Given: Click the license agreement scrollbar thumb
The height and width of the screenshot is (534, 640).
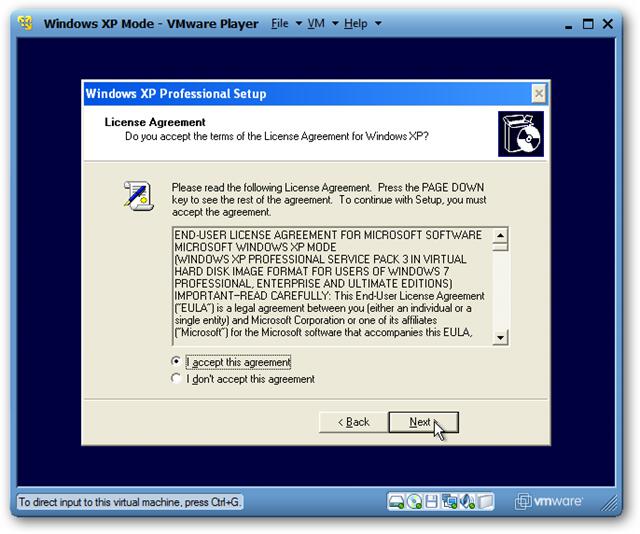Looking at the screenshot, I should [x=500, y=247].
